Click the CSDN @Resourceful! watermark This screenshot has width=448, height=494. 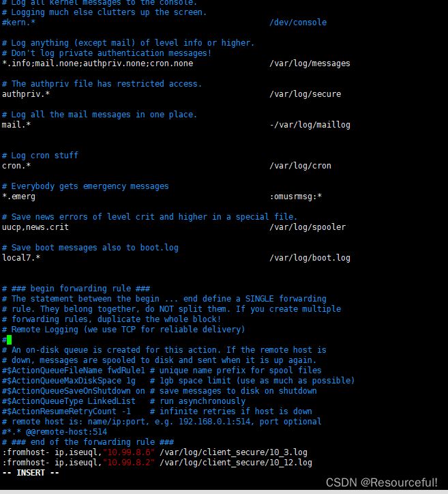pyautogui.click(x=382, y=481)
